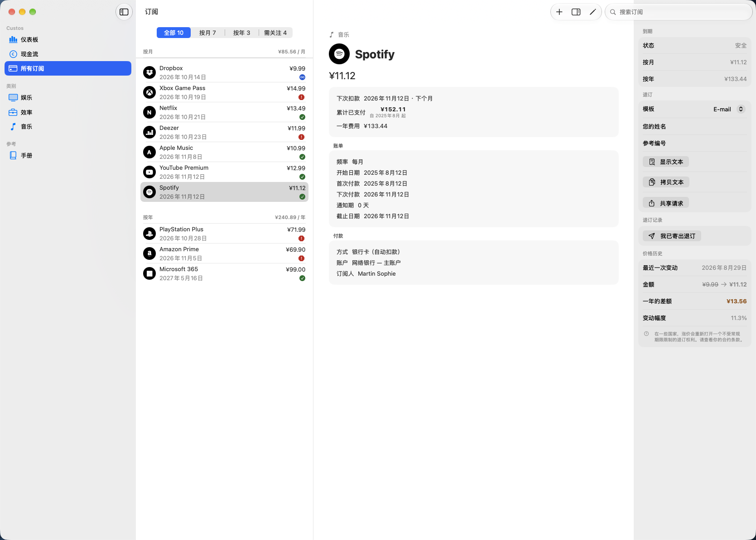Click the 音乐 category label above Spotify
This screenshot has height=540, width=756.
(343, 35)
